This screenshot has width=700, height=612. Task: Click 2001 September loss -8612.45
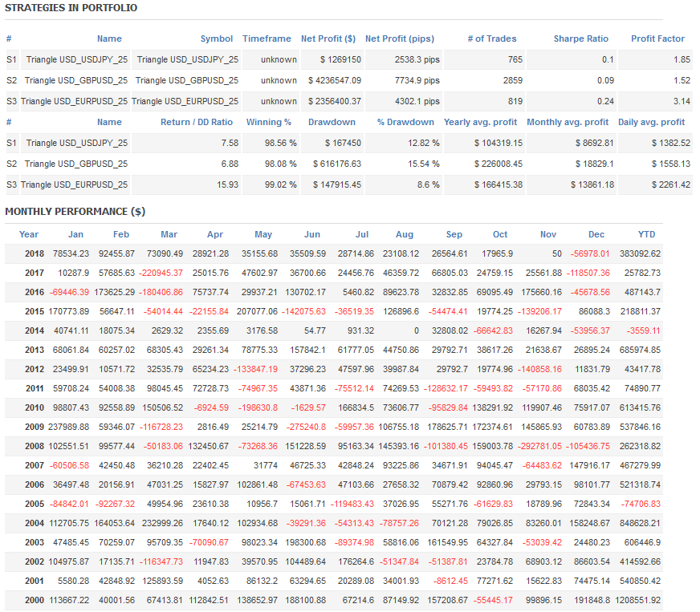tap(450, 582)
